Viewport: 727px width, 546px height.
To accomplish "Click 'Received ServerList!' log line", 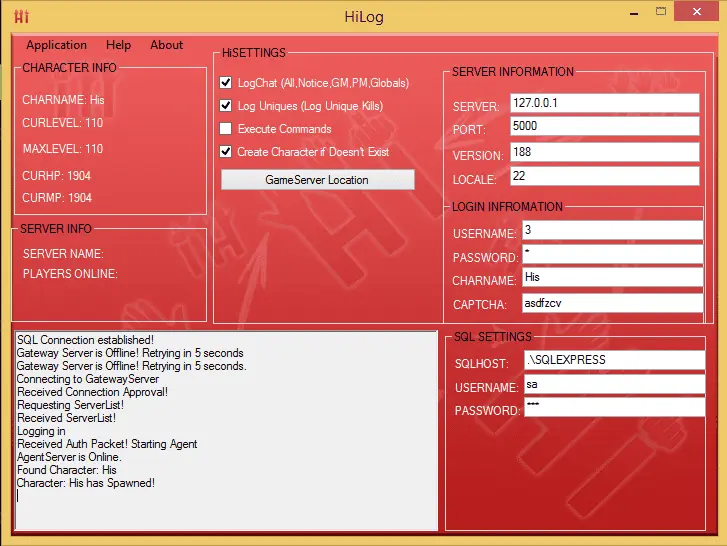I will [x=66, y=418].
